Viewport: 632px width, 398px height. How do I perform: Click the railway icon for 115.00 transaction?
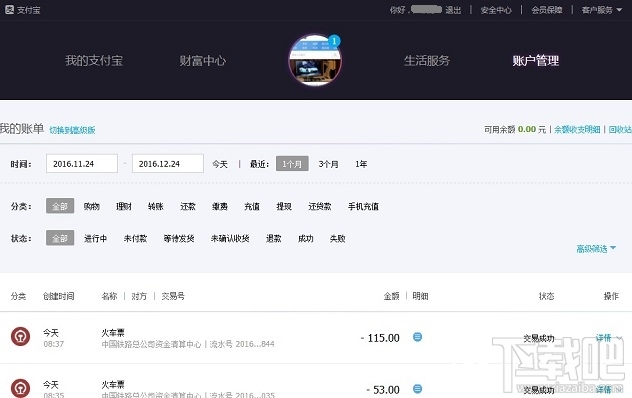click(x=20, y=336)
